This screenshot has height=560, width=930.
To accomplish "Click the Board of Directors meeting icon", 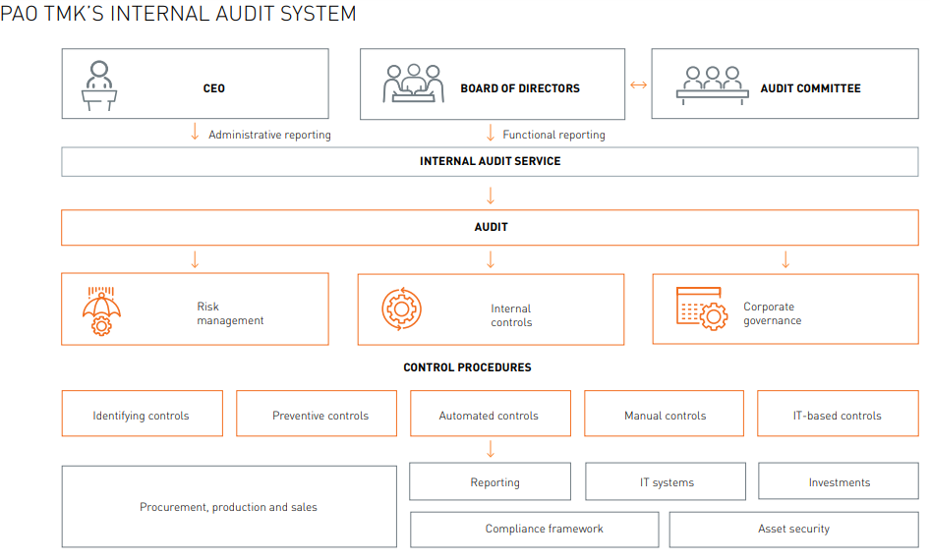I will click(x=414, y=84).
